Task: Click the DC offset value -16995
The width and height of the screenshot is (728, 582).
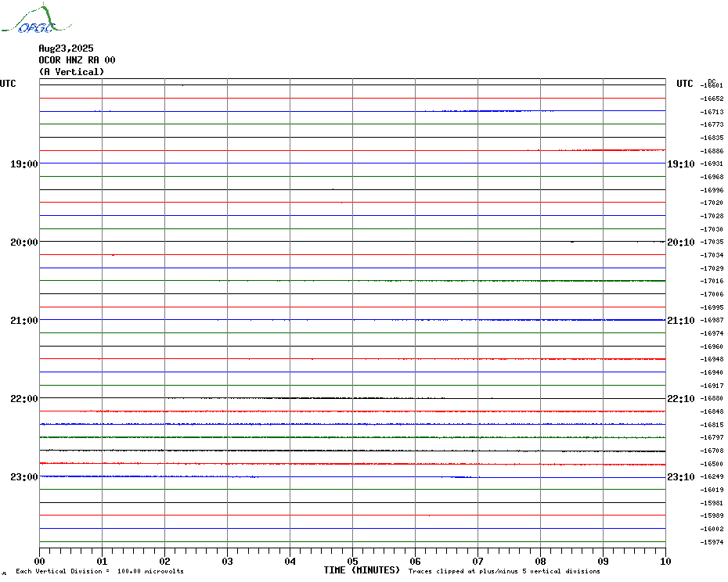Action: tap(712, 307)
